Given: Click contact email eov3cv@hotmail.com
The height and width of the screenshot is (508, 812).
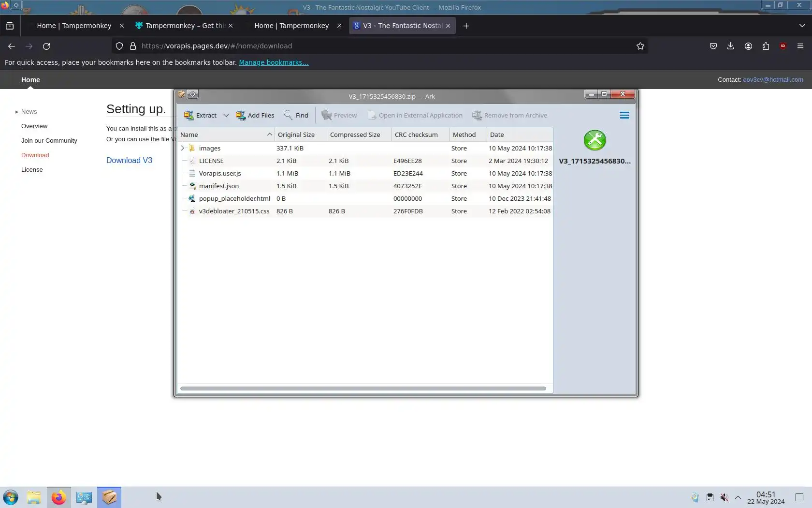Looking at the screenshot, I should tap(773, 80).
